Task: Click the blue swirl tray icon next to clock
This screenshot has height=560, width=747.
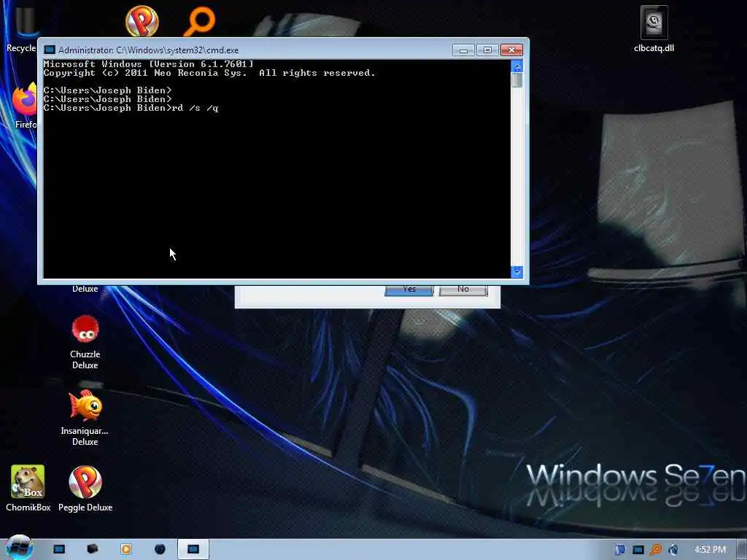Action: [673, 550]
